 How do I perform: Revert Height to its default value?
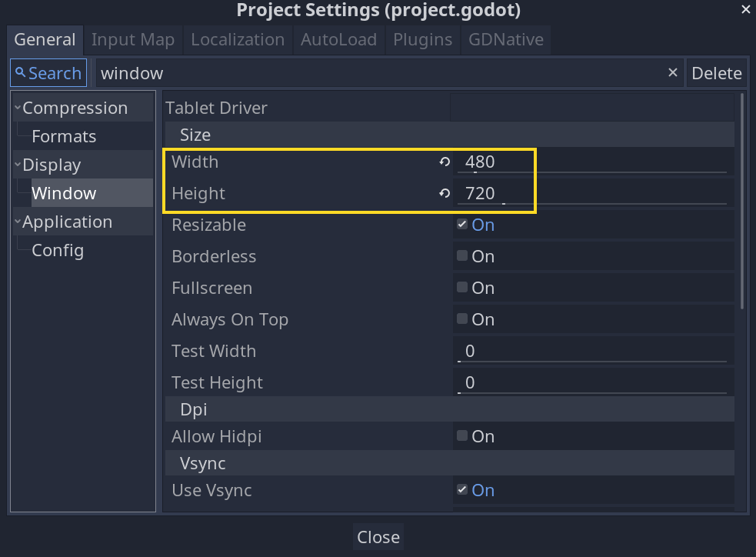pyautogui.click(x=443, y=193)
